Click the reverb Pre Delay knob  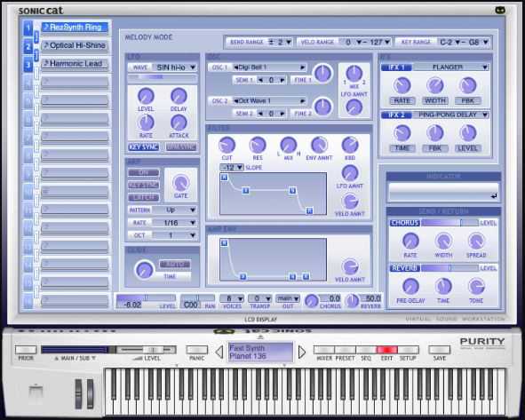point(410,287)
